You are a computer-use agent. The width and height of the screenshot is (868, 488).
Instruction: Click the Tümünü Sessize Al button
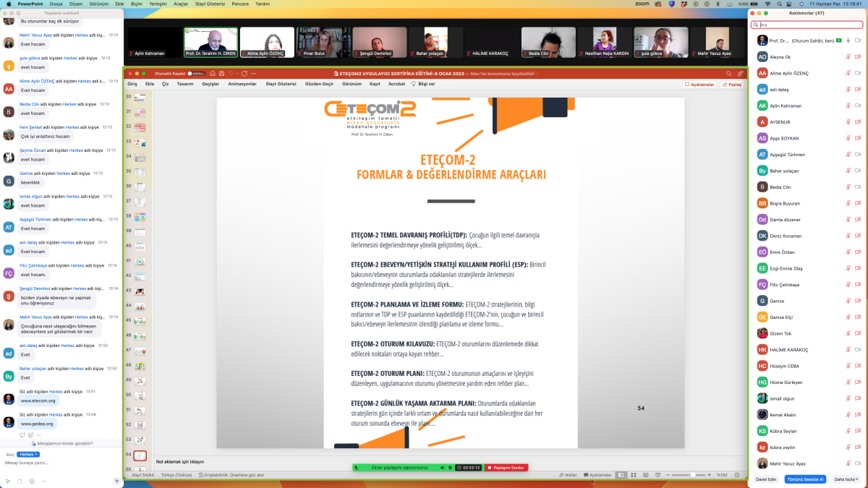pyautogui.click(x=806, y=479)
